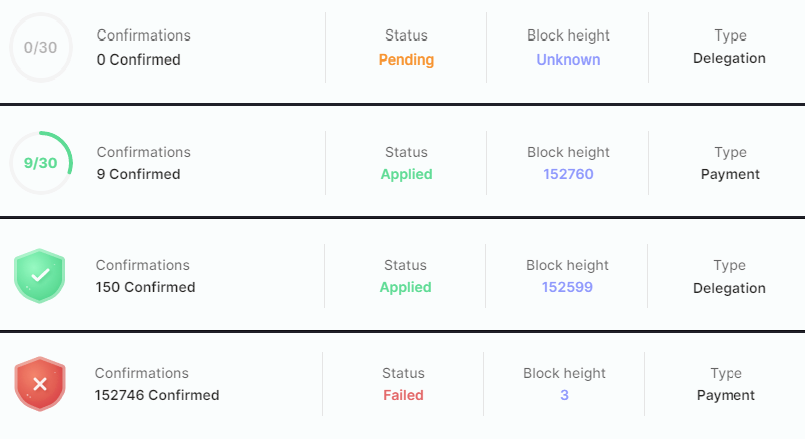This screenshot has height=439, width=805.
Task: Click the Delegation type for block 152599
Action: [729, 288]
